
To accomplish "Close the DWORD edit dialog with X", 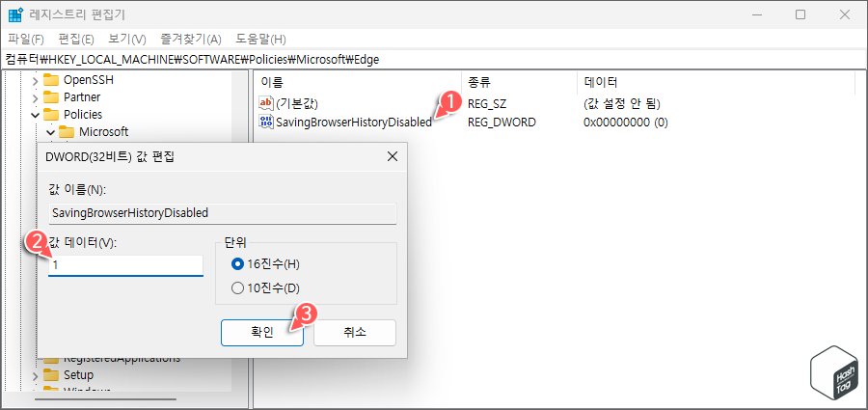I will (x=392, y=157).
